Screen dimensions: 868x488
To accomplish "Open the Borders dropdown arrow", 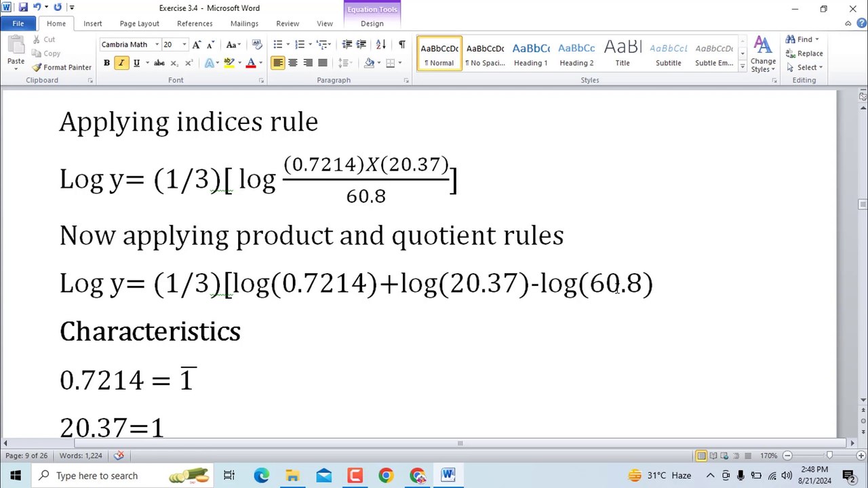I will [x=399, y=63].
